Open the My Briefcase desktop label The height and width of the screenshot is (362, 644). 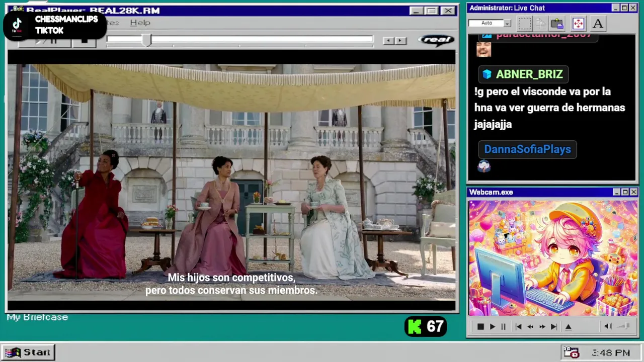(x=37, y=317)
